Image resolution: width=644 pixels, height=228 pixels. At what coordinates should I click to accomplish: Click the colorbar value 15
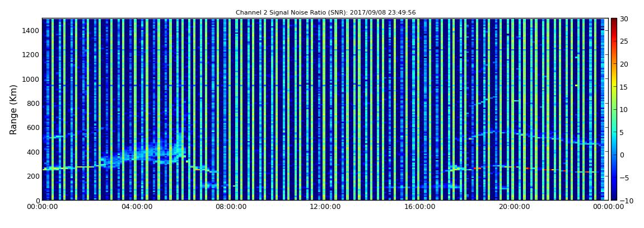point(624,87)
